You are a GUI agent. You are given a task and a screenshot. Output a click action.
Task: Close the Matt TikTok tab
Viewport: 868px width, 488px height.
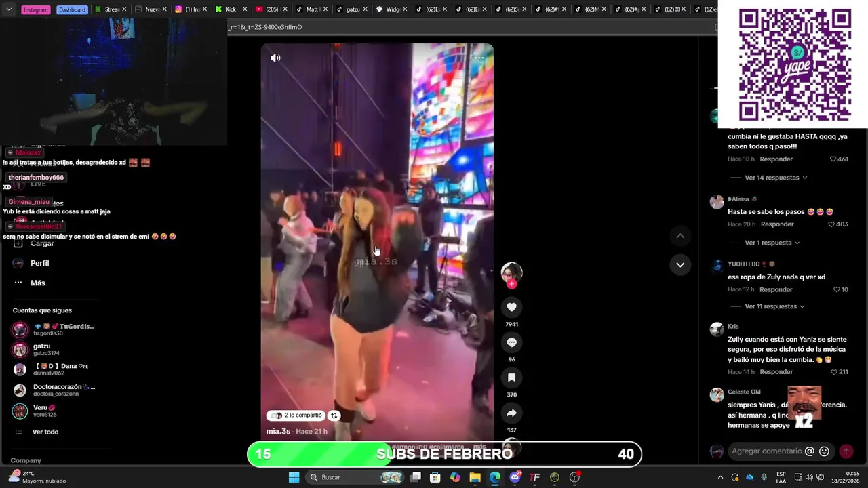click(x=324, y=9)
